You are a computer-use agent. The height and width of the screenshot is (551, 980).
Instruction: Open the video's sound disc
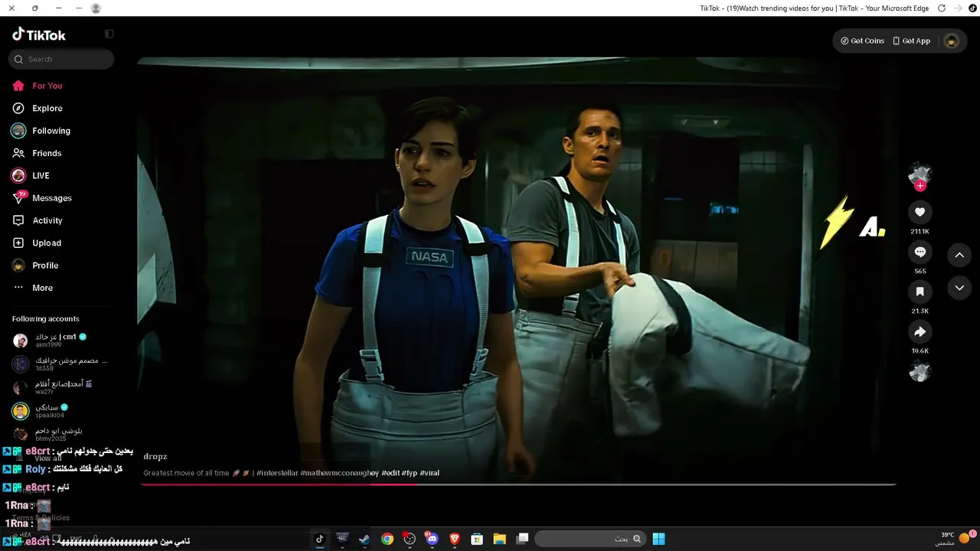tap(920, 372)
